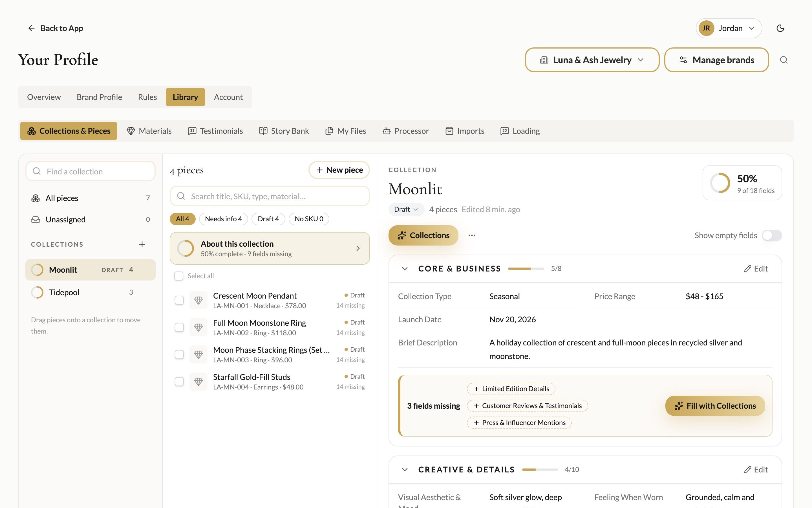Edit the Creative & Details section
Viewport: 812px width, 508px height.
point(756,469)
